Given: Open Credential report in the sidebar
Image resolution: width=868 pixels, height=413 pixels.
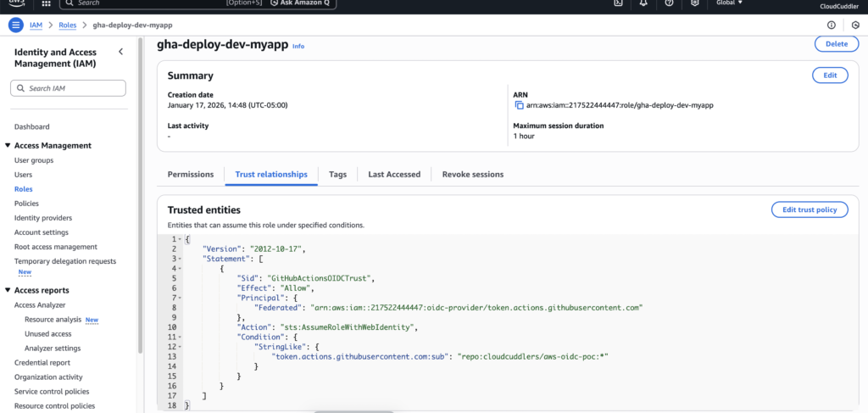Looking at the screenshot, I should coord(42,363).
